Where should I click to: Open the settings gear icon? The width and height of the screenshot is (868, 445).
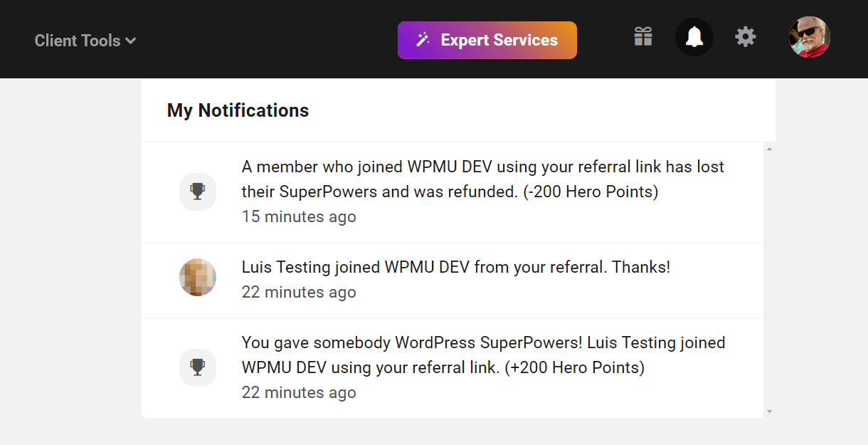tap(745, 36)
